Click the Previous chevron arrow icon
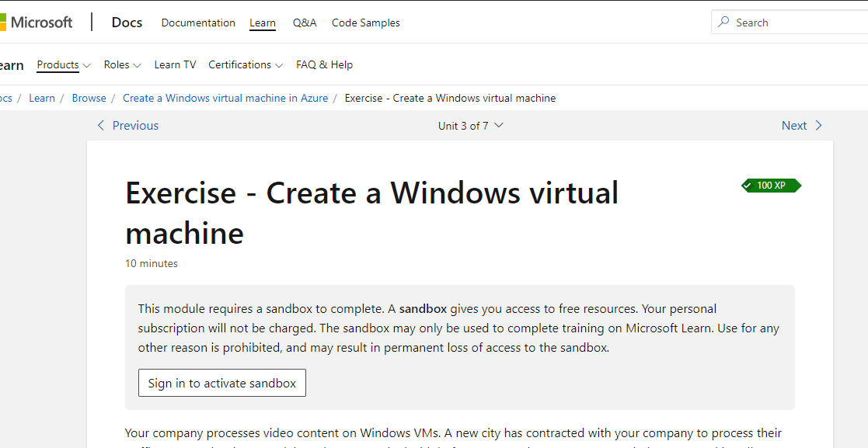868x448 pixels. [x=101, y=126]
